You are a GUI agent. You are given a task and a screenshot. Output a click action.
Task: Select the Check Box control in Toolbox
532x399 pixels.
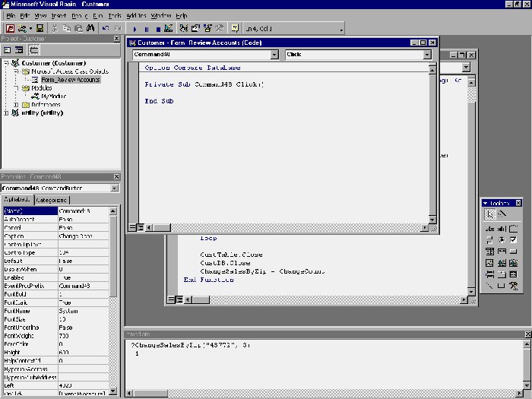pos(514,240)
